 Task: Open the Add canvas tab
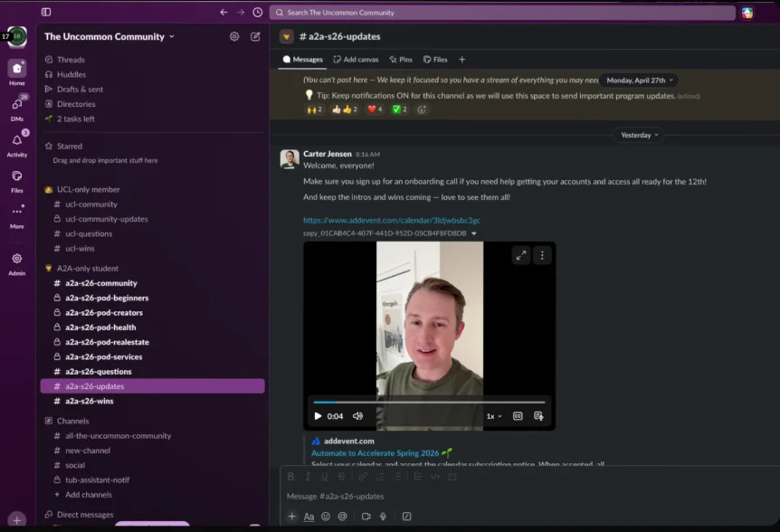pos(356,60)
